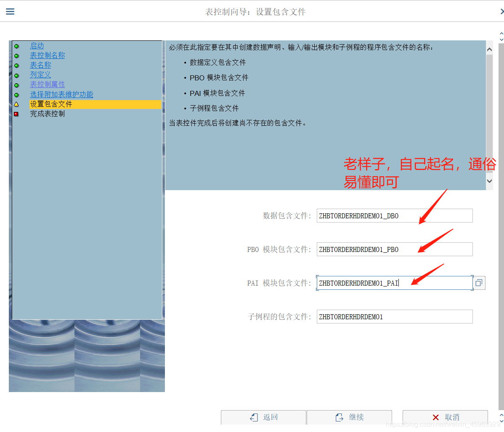Click the PBO 模块包含文件 label

tap(279, 249)
